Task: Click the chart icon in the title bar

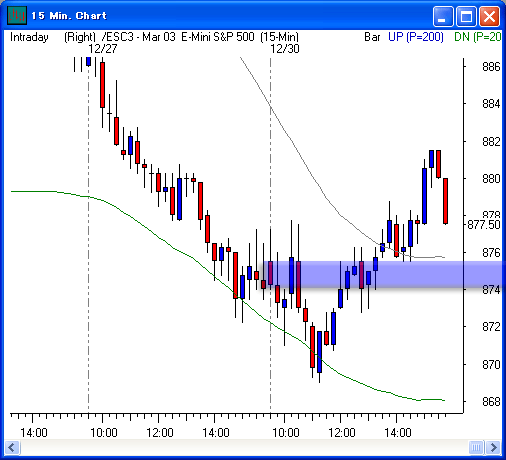Action: (x=17, y=15)
